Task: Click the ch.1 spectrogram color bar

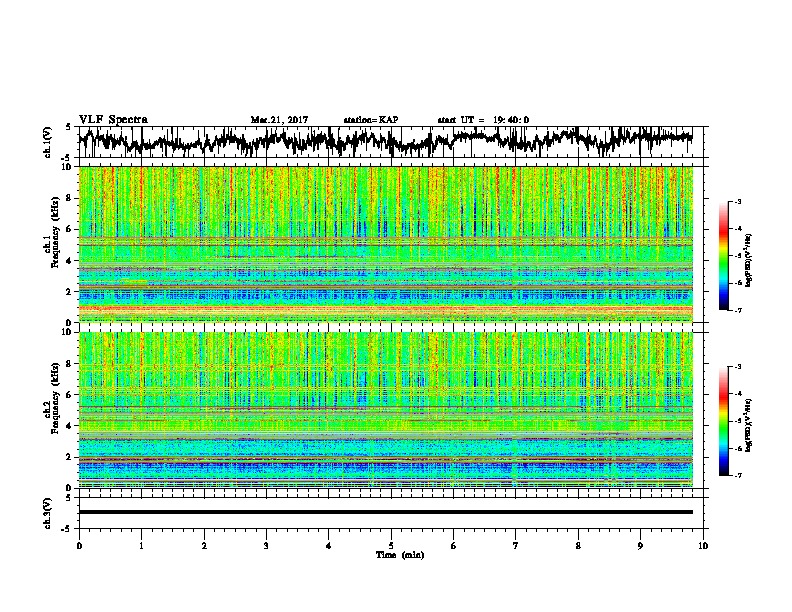Action: click(x=724, y=256)
